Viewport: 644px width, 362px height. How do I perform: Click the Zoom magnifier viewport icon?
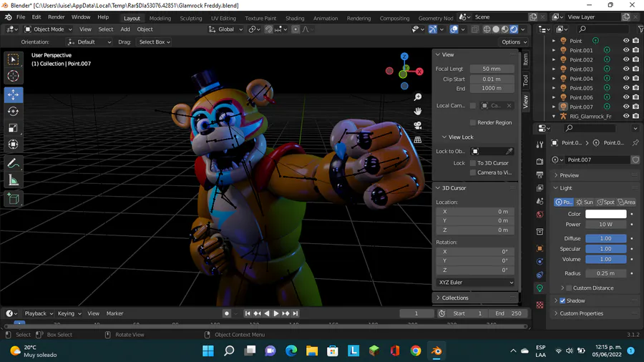(418, 97)
